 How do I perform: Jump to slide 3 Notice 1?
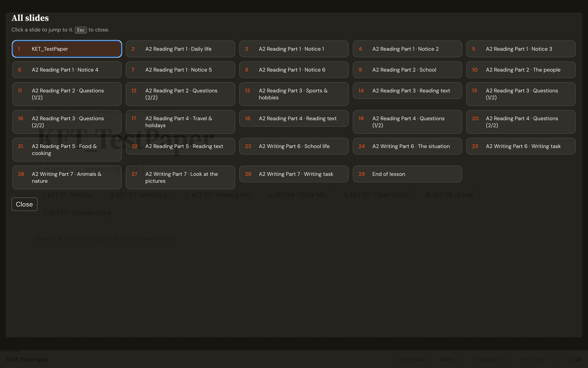pyautogui.click(x=294, y=49)
